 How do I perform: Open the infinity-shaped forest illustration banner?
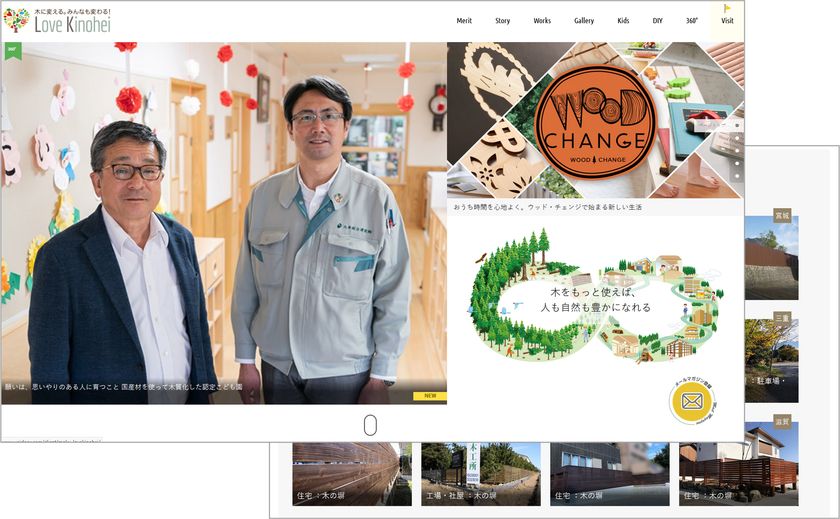point(595,295)
